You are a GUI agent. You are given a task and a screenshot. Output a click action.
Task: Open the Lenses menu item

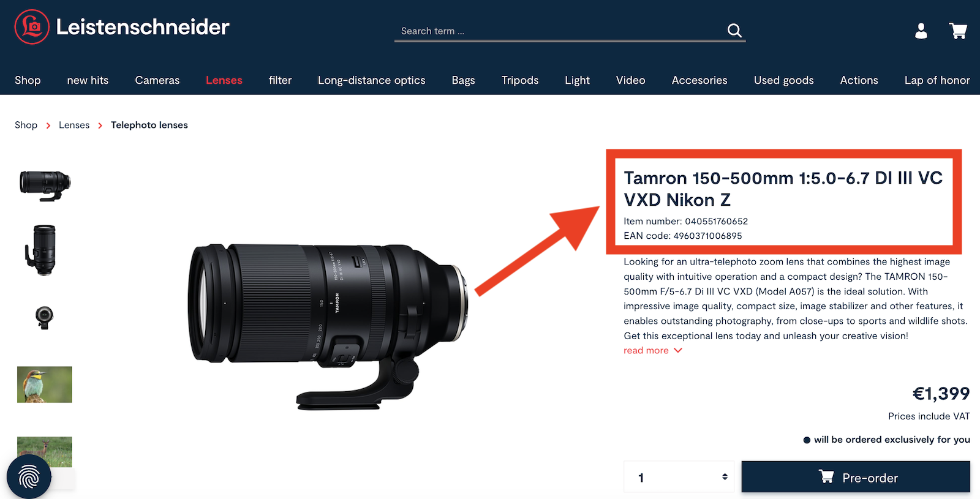pos(224,80)
